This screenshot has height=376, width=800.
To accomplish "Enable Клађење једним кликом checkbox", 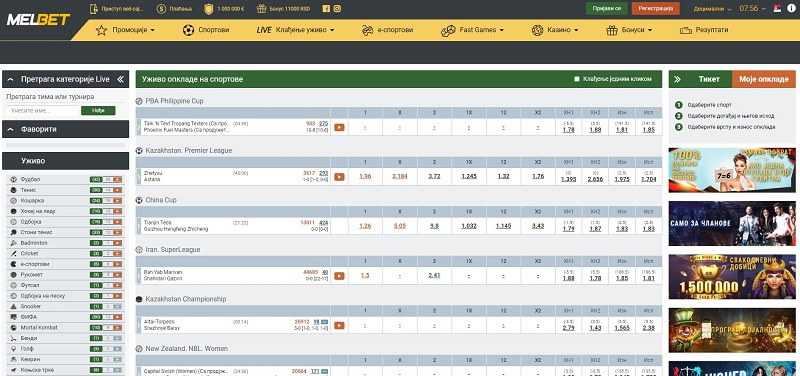I will tap(577, 79).
